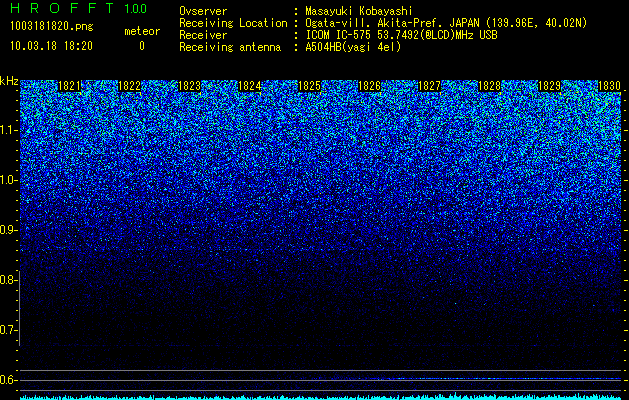Select the 1829 time marker
This screenshot has width=629, height=400.
(x=549, y=86)
